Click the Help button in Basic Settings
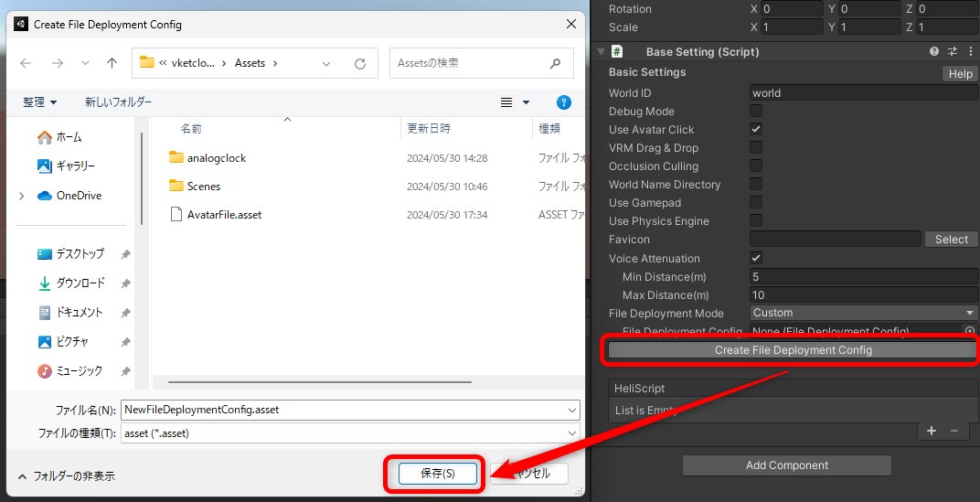 [960, 74]
